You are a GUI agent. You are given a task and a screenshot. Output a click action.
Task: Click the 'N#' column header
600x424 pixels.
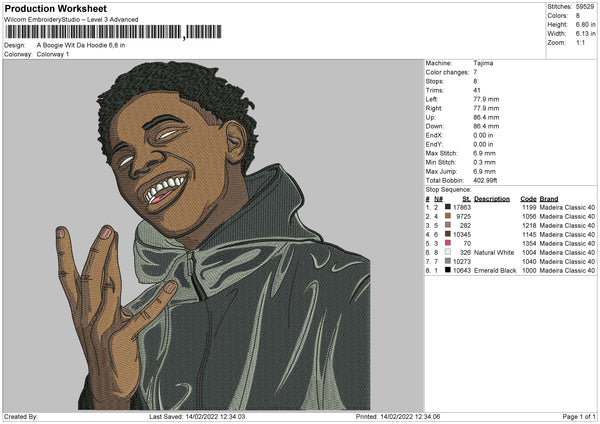pos(438,199)
